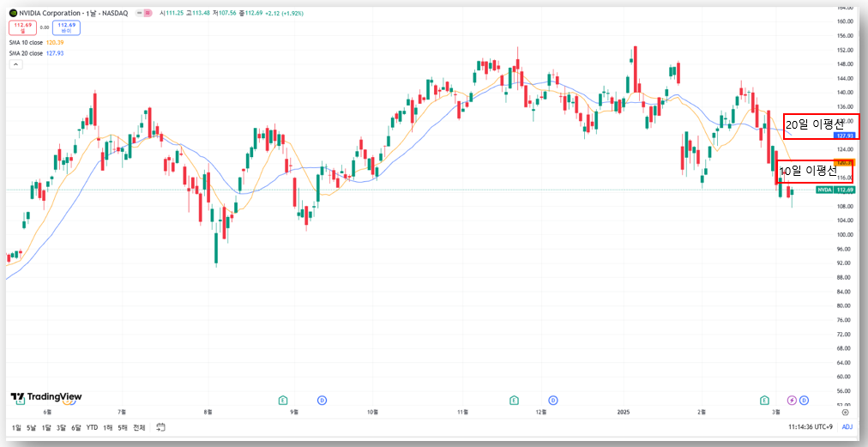Screen dimensions: 868x447
Task: Click the orange SMA 10 value 120.39 in legend
Action: pos(55,42)
